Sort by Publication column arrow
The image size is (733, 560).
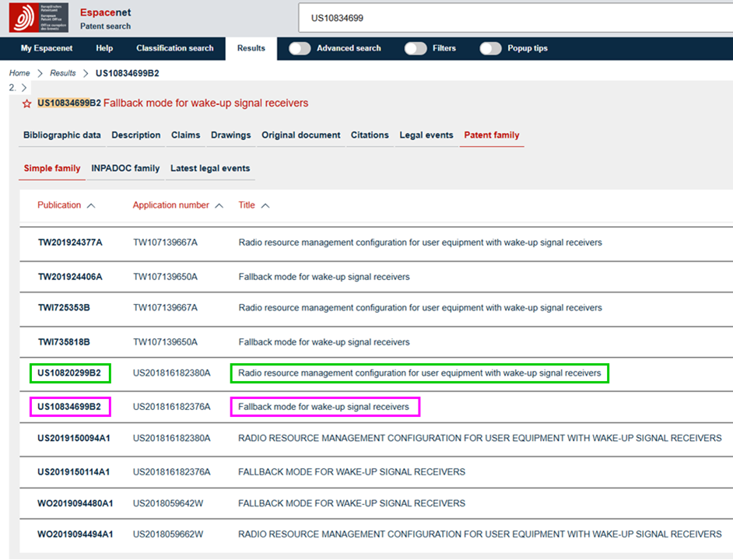click(91, 206)
